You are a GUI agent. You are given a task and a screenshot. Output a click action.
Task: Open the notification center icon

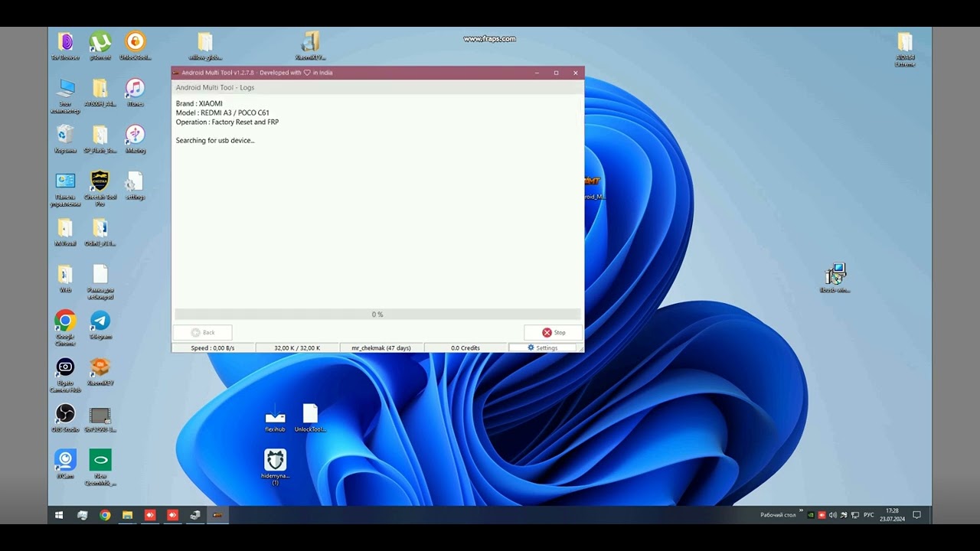pyautogui.click(x=917, y=515)
